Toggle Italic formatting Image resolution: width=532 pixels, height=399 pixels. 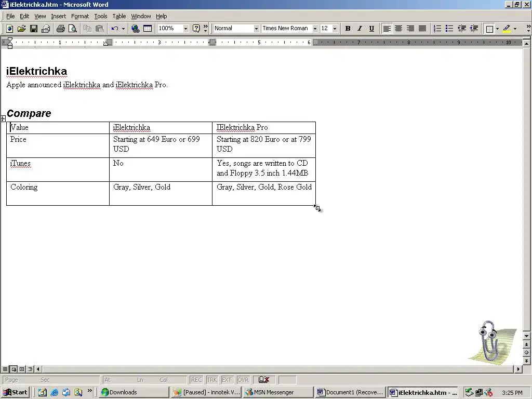pyautogui.click(x=360, y=29)
